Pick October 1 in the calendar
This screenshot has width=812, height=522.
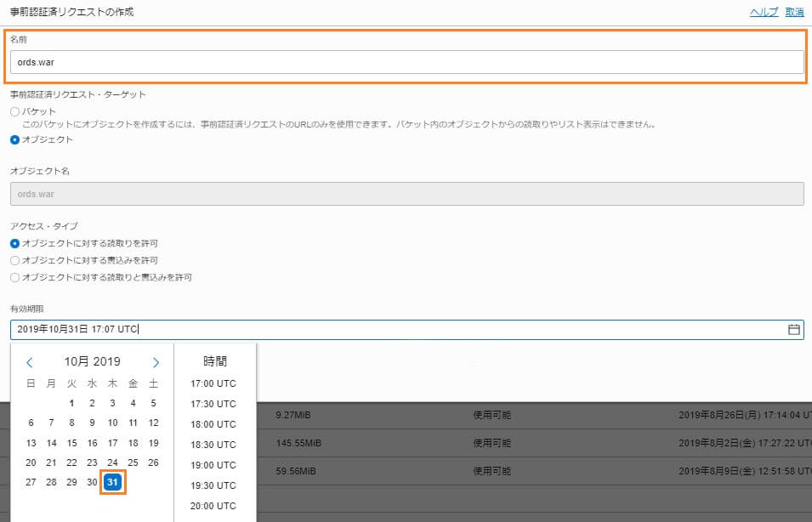click(x=71, y=403)
